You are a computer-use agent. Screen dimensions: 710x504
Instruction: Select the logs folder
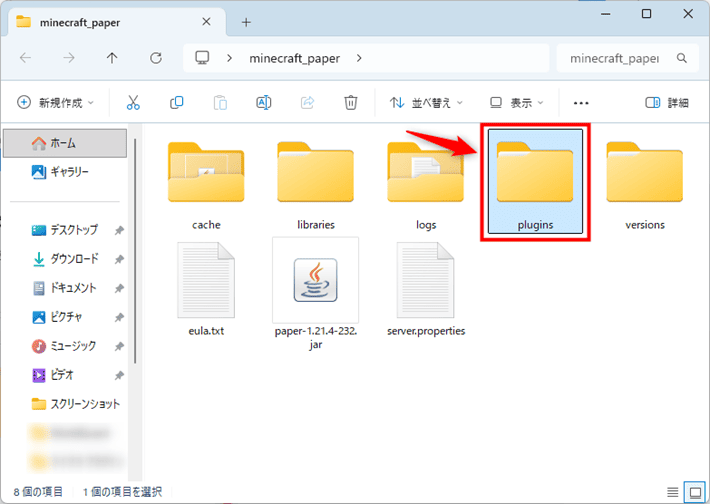point(426,186)
